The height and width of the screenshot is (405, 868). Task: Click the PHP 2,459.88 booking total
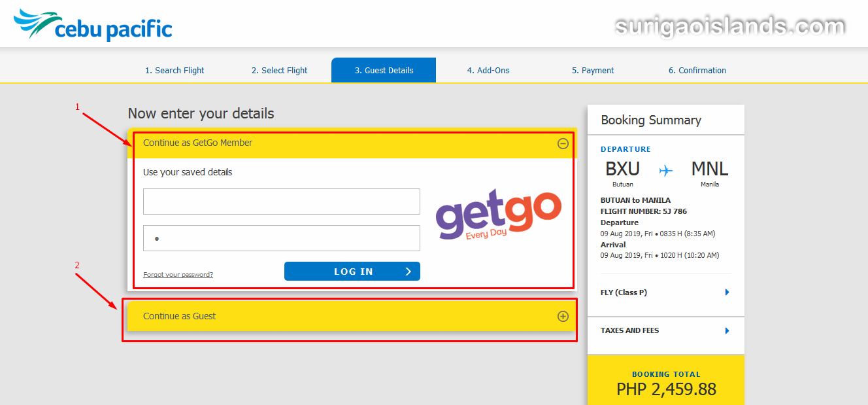666,389
